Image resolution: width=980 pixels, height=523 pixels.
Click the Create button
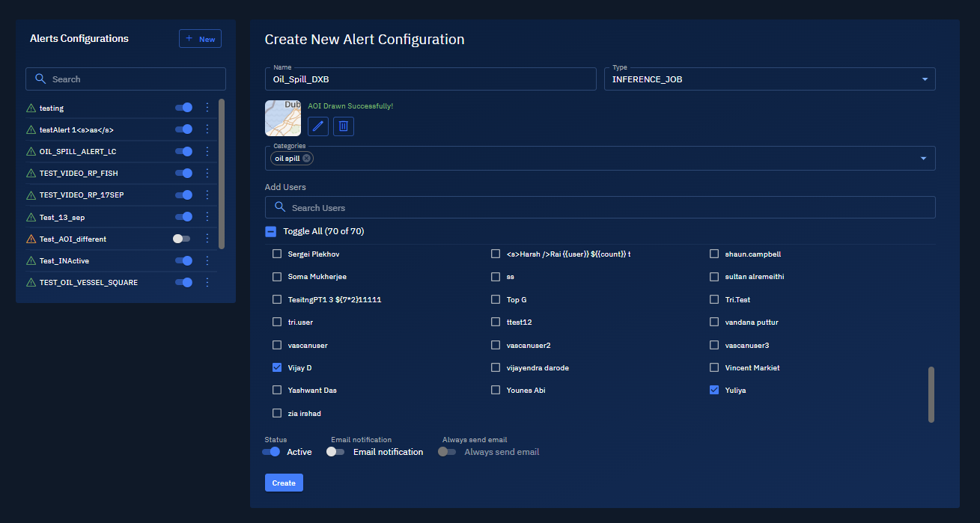point(284,483)
